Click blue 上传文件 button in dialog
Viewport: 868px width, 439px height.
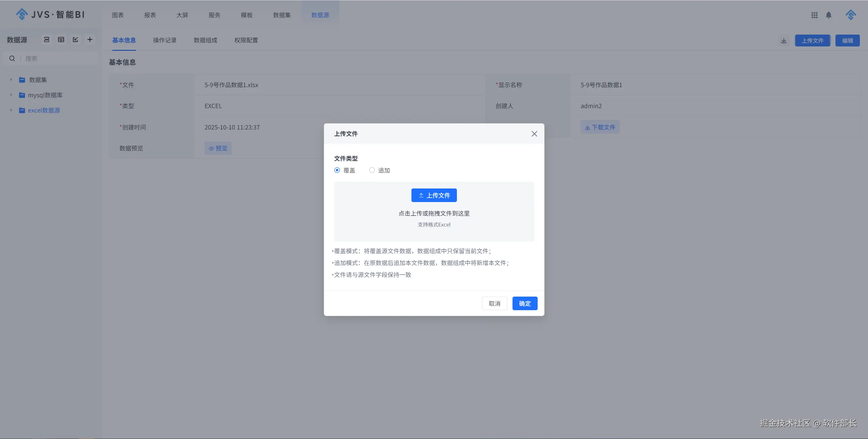434,195
